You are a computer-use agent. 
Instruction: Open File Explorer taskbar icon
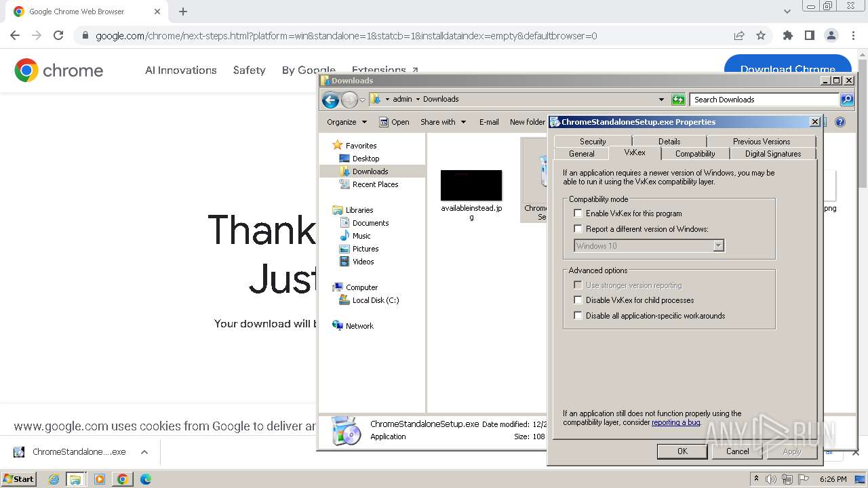(x=75, y=479)
